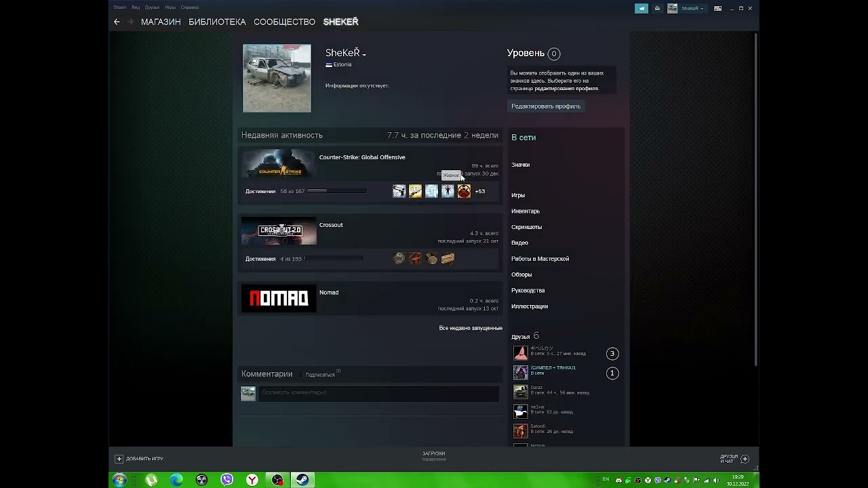Open the Руководства link

tap(528, 291)
